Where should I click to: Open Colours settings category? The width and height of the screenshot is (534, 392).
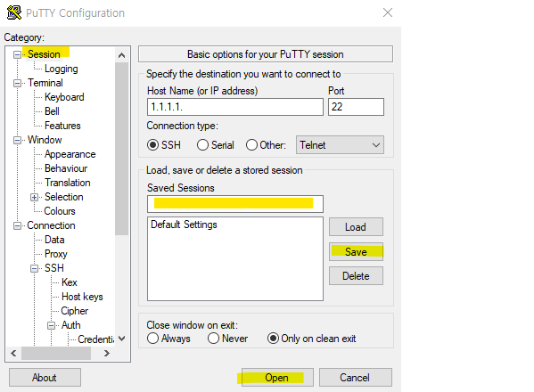(x=60, y=211)
